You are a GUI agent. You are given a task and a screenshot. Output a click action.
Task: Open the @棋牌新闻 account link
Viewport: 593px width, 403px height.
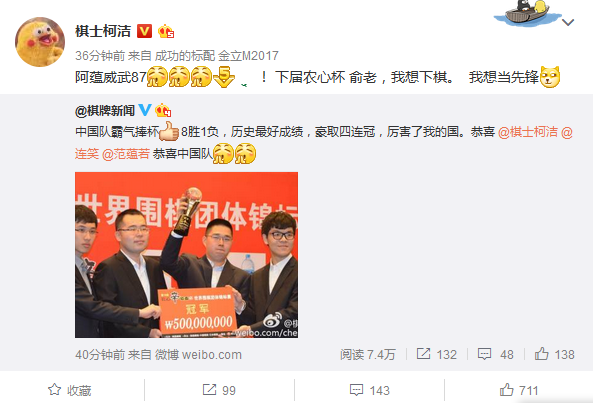(x=105, y=111)
